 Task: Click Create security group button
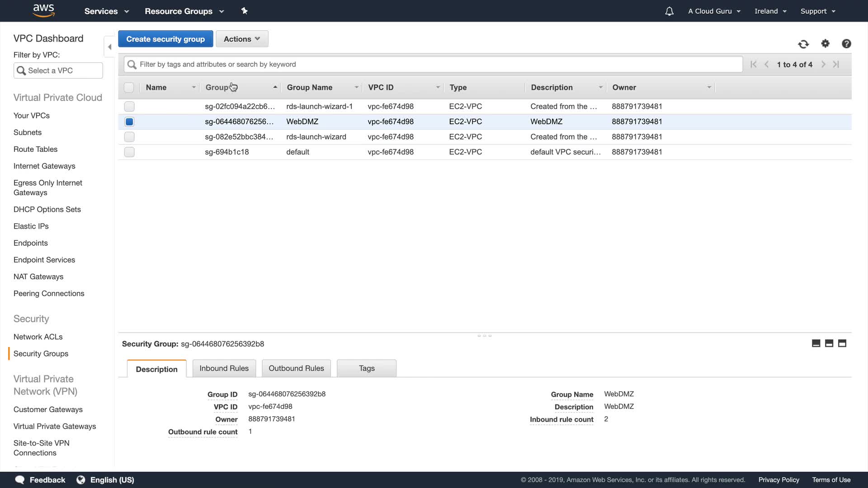(165, 39)
